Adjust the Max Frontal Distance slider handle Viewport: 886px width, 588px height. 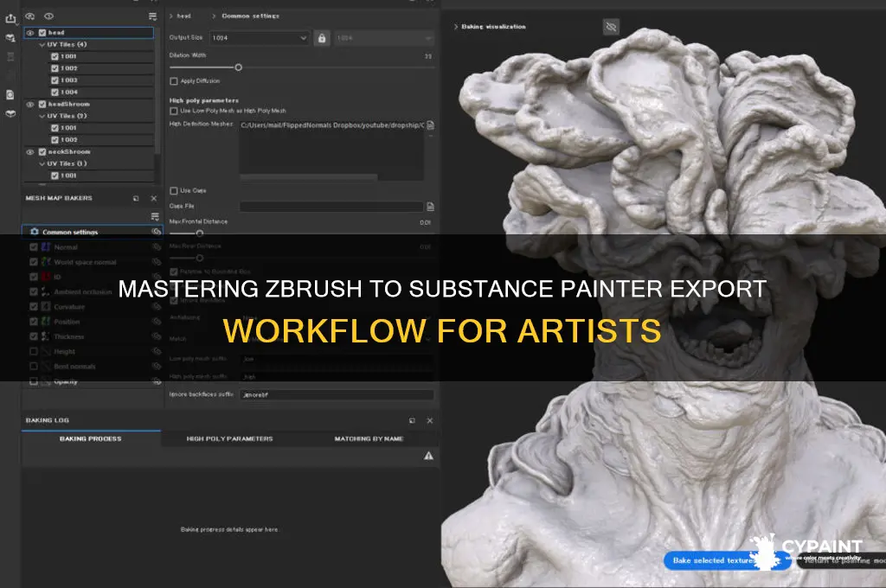pos(200,233)
